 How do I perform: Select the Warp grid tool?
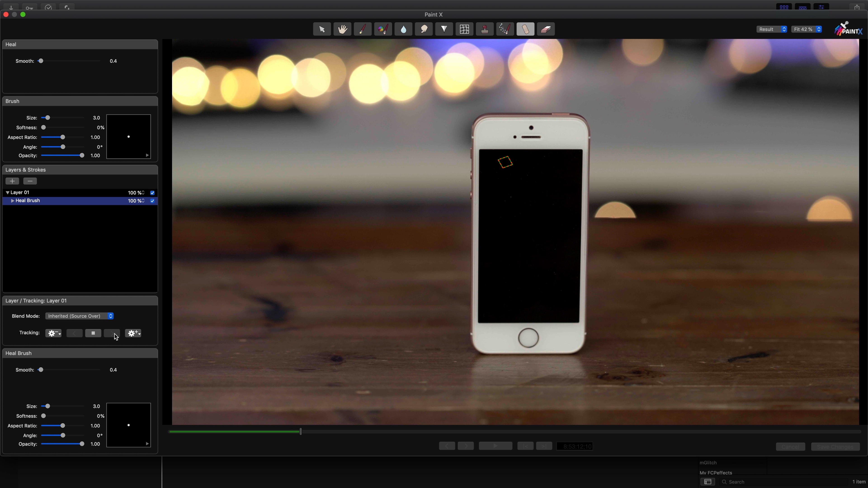pos(464,29)
